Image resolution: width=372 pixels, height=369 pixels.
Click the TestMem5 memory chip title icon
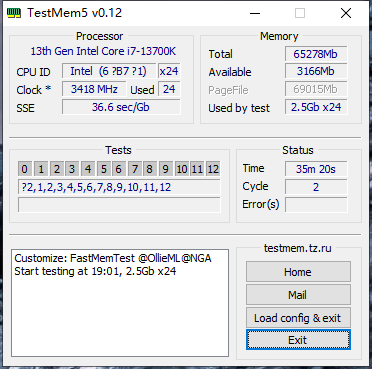tap(14, 13)
